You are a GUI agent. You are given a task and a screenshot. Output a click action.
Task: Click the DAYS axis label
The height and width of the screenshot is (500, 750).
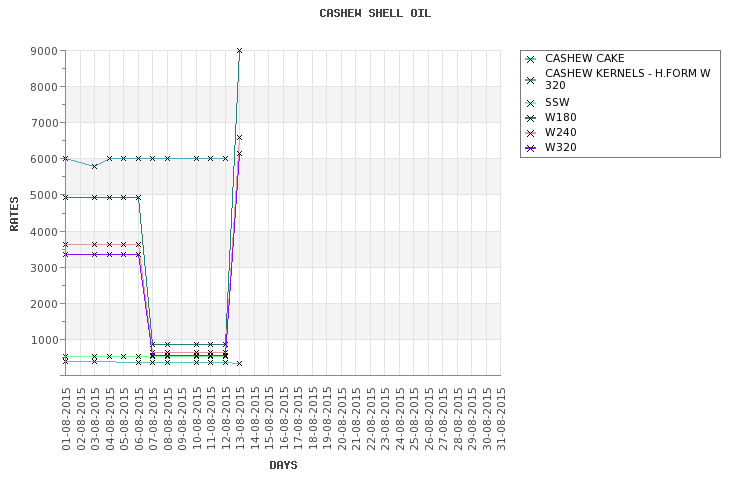283,465
